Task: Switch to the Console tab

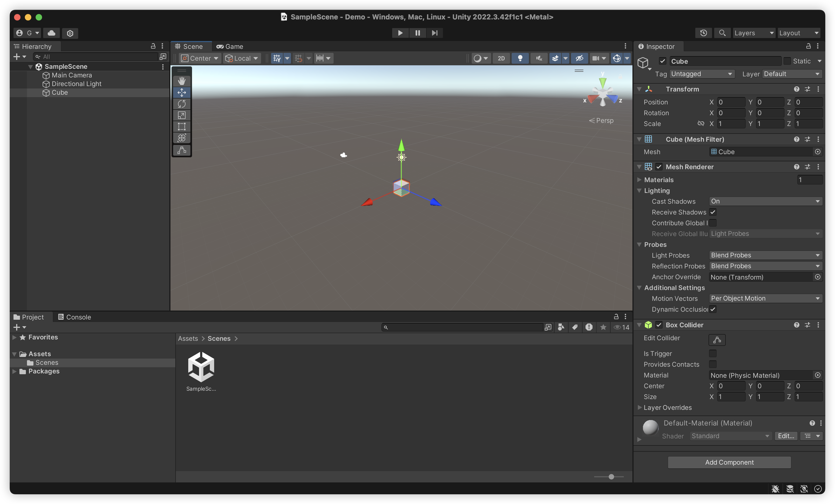Action: (74, 317)
